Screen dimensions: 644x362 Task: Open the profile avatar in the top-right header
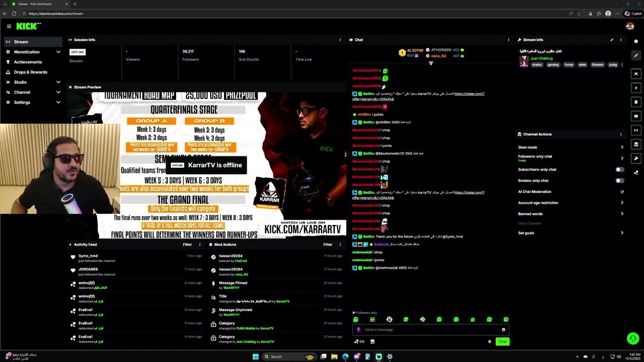[x=630, y=26]
